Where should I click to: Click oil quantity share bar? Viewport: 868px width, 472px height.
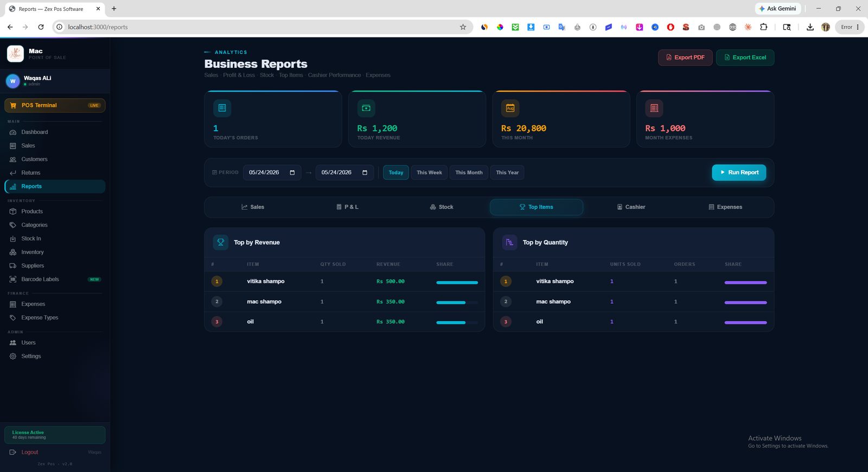point(746,322)
